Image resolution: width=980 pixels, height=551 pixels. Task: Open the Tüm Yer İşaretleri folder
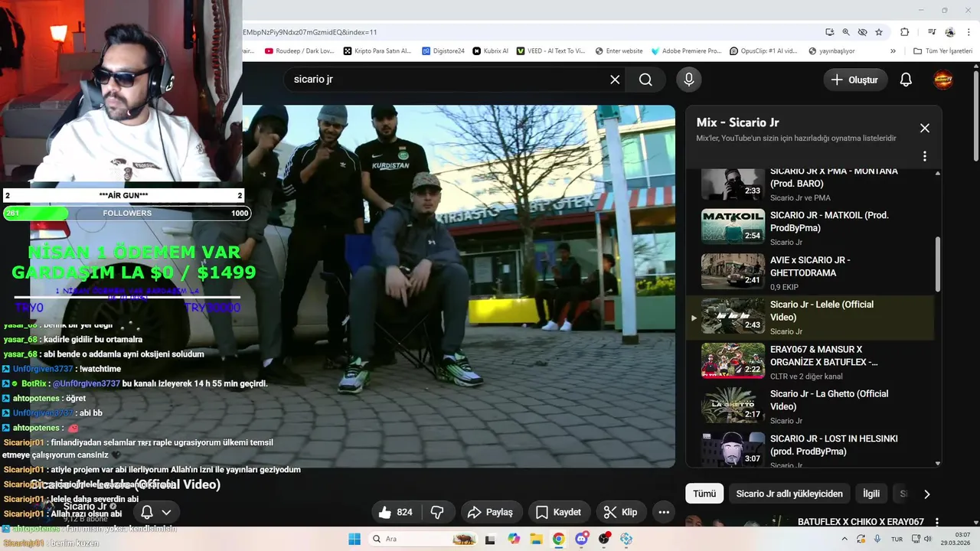tap(942, 51)
